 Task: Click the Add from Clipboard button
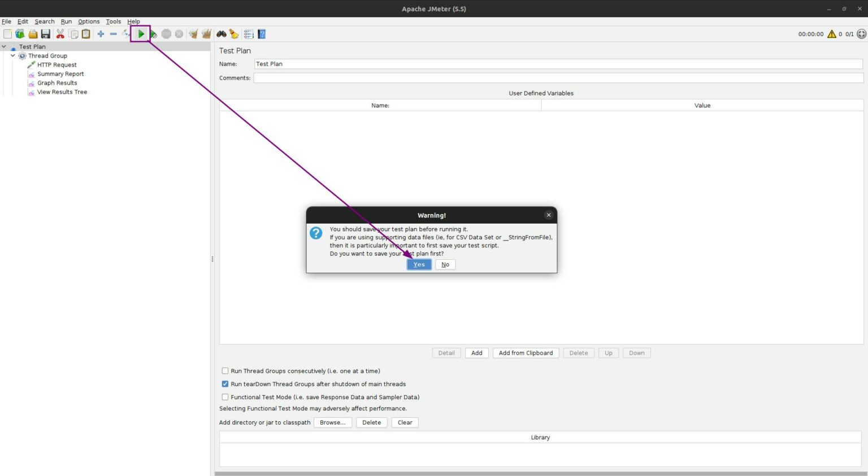526,353
